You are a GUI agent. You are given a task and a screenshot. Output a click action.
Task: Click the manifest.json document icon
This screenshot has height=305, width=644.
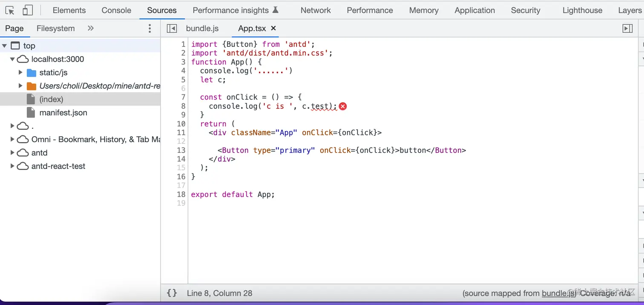click(x=31, y=113)
